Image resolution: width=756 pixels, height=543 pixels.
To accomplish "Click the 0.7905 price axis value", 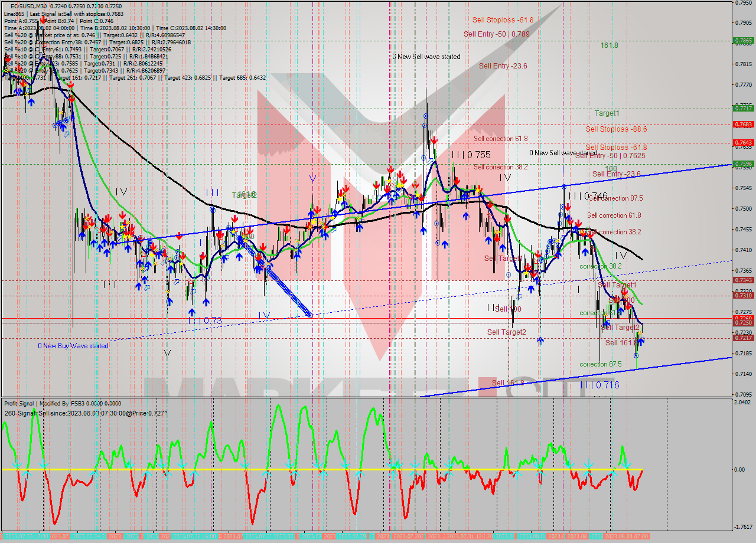I will (744, 23).
